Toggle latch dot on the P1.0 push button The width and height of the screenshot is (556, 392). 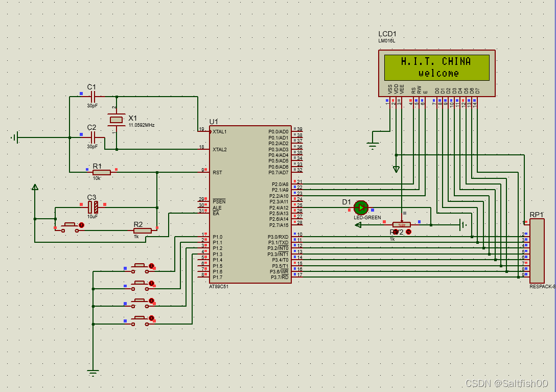[151, 266]
